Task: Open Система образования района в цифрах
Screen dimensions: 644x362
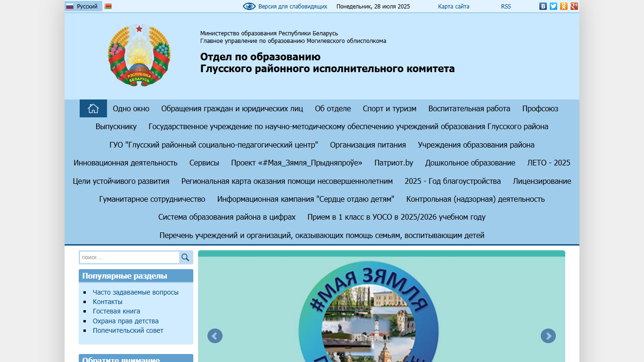Action: (227, 217)
